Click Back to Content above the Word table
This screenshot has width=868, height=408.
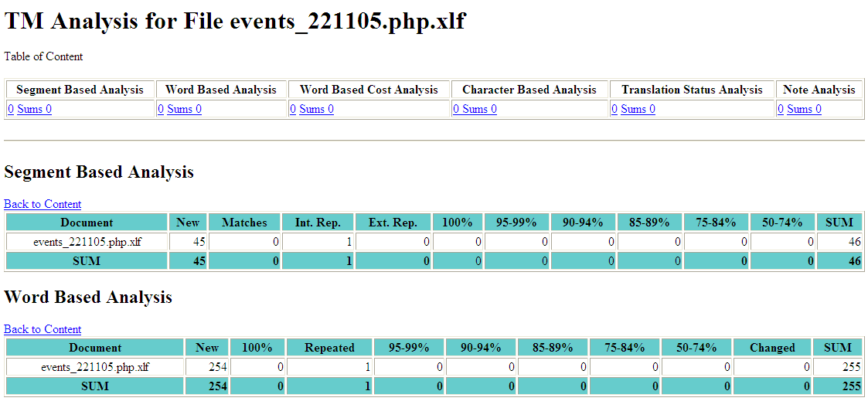point(43,329)
